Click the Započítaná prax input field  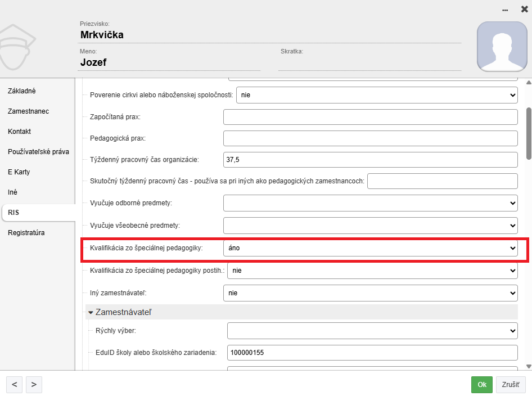point(370,117)
